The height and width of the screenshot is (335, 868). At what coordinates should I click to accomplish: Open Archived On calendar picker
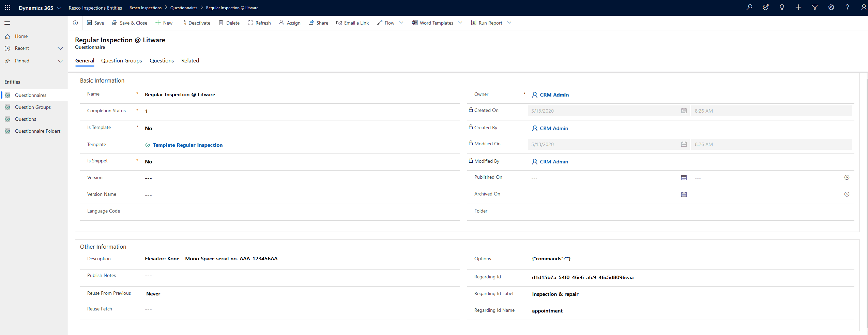[684, 194]
